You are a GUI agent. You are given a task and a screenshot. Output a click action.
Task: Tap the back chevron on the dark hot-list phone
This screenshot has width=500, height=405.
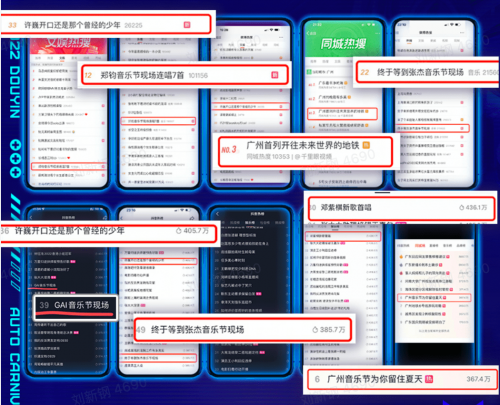(218, 214)
